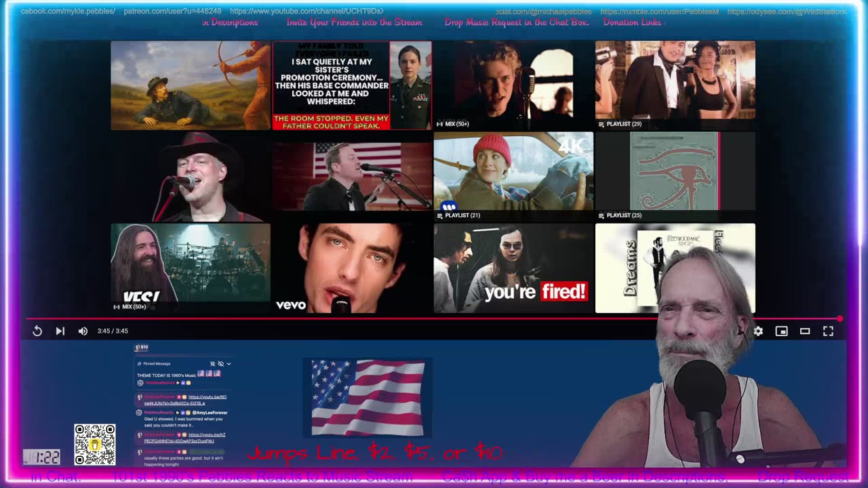This screenshot has height=488, width=868.
Task: Skip to the next video
Action: (60, 331)
